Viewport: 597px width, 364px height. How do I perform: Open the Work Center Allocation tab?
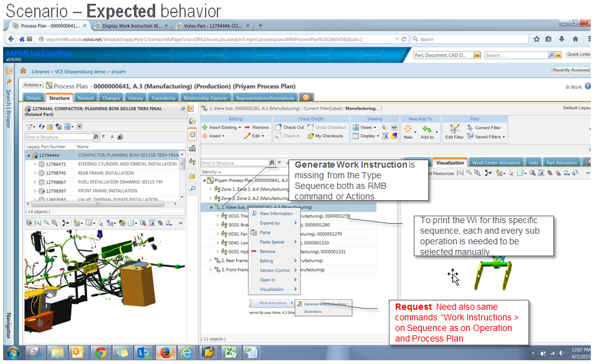click(x=496, y=163)
